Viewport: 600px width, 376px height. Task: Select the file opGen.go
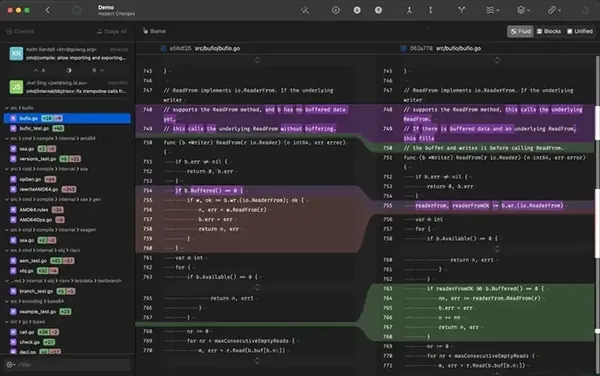click(67, 179)
